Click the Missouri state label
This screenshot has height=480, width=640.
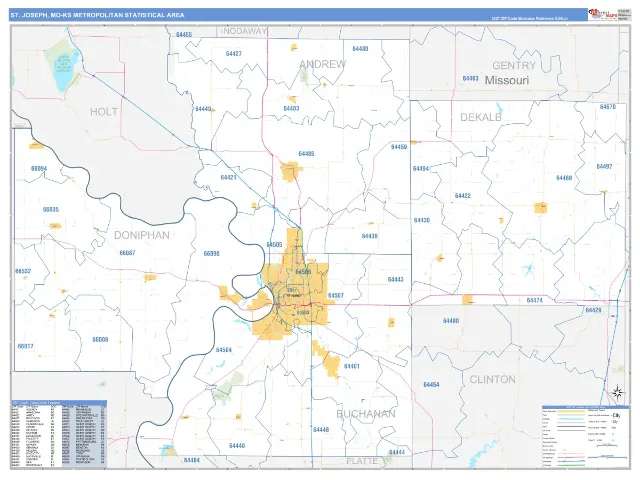(507, 80)
